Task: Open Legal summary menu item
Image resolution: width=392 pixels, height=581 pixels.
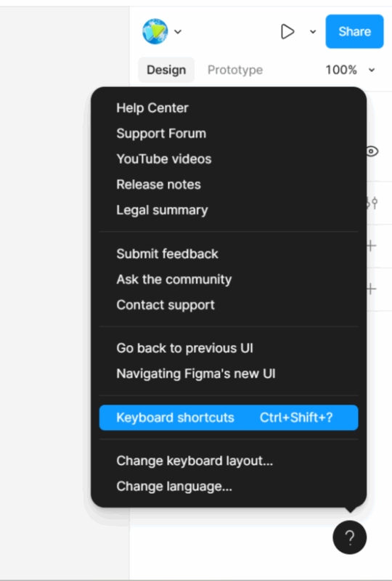Action: click(x=229, y=210)
